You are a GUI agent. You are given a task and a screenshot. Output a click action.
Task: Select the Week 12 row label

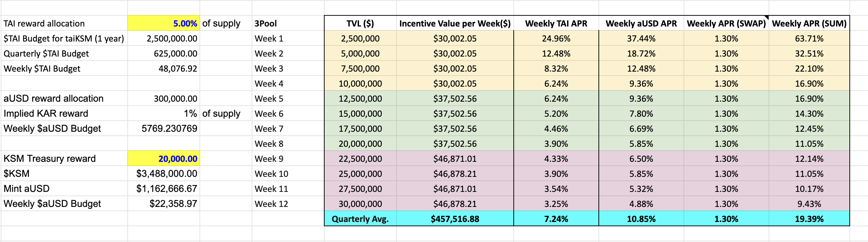tap(271, 204)
